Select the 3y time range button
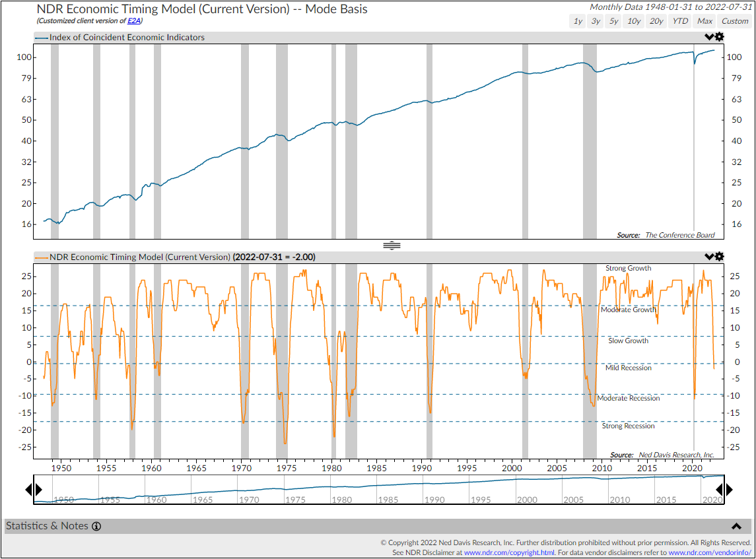Screen dimensions: 756x559 coord(596,21)
